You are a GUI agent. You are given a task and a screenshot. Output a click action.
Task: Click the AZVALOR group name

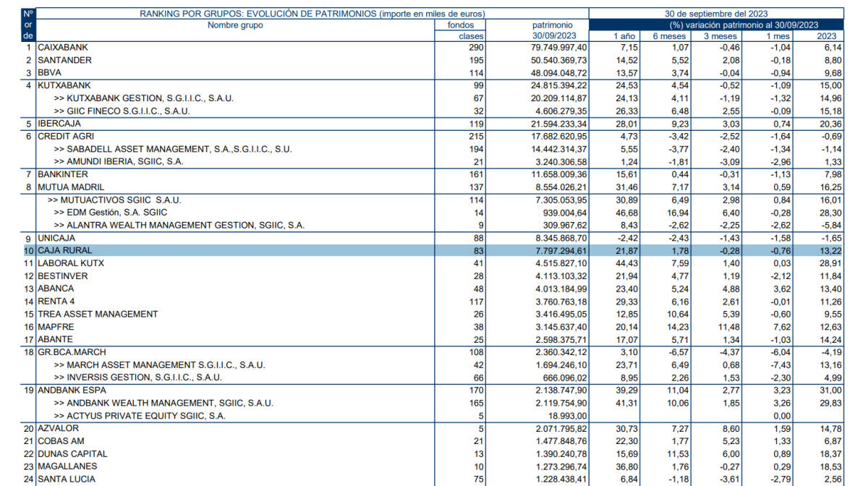coord(58,428)
